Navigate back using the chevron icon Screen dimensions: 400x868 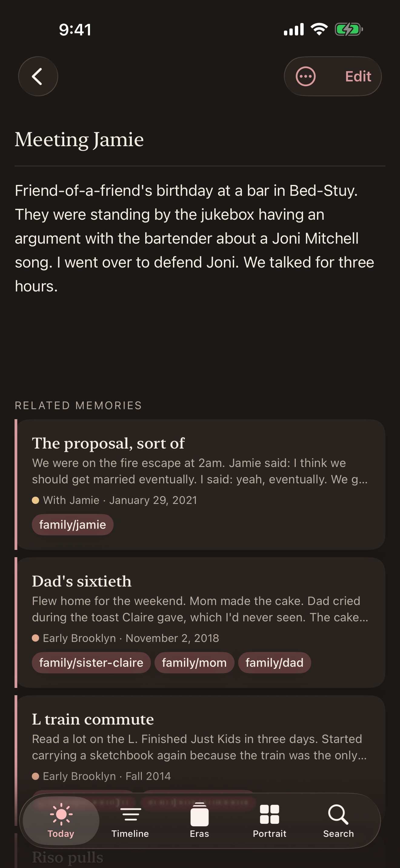[x=38, y=76]
